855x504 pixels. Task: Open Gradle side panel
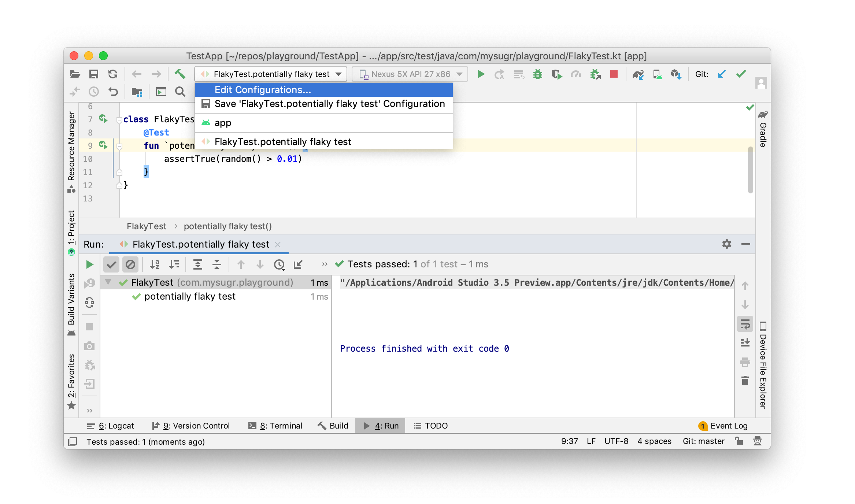[763, 129]
